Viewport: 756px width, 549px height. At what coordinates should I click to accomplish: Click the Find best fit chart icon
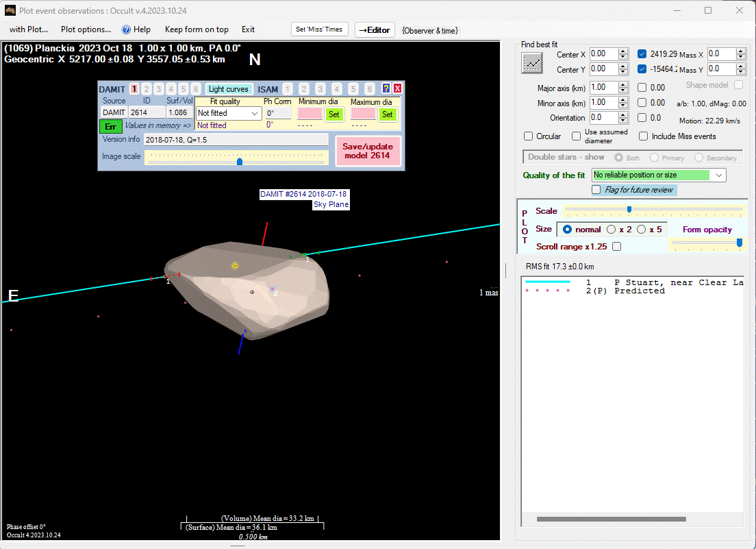pyautogui.click(x=532, y=63)
